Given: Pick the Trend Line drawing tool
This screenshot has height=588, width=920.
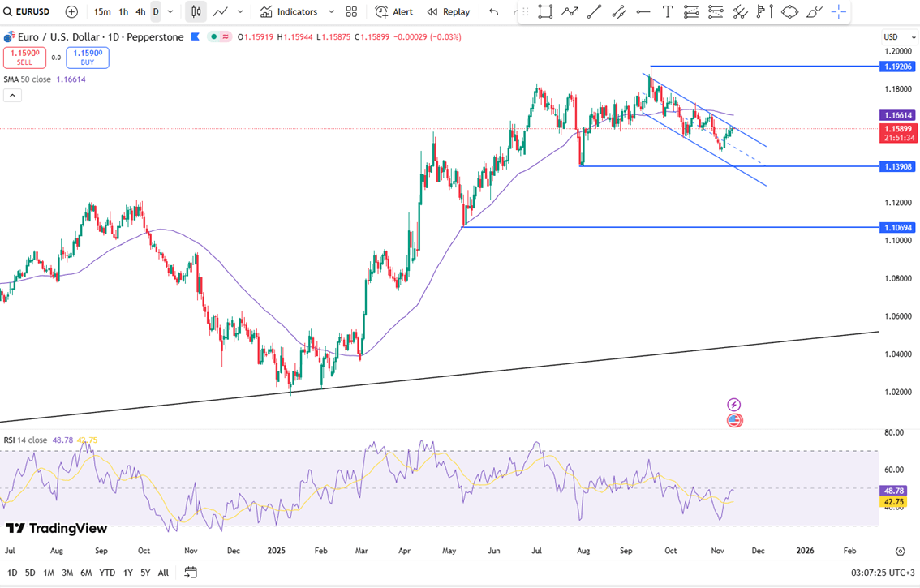Looking at the screenshot, I should pyautogui.click(x=594, y=12).
